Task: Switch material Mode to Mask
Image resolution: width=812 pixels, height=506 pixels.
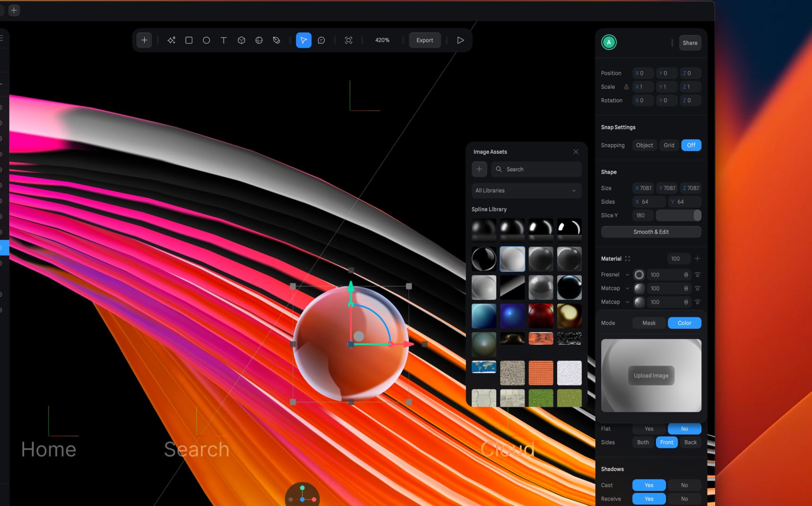Action: tap(648, 323)
